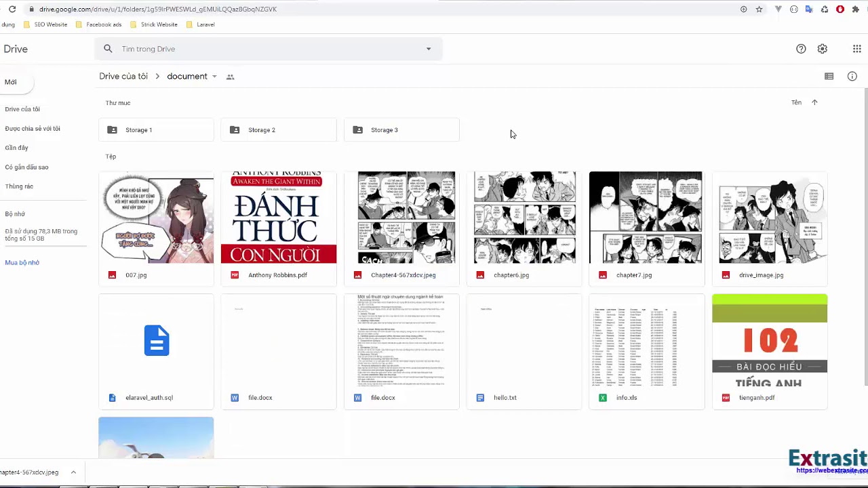Select chapter7.jpg thumbnail
Image resolution: width=868 pixels, height=488 pixels.
point(647,218)
